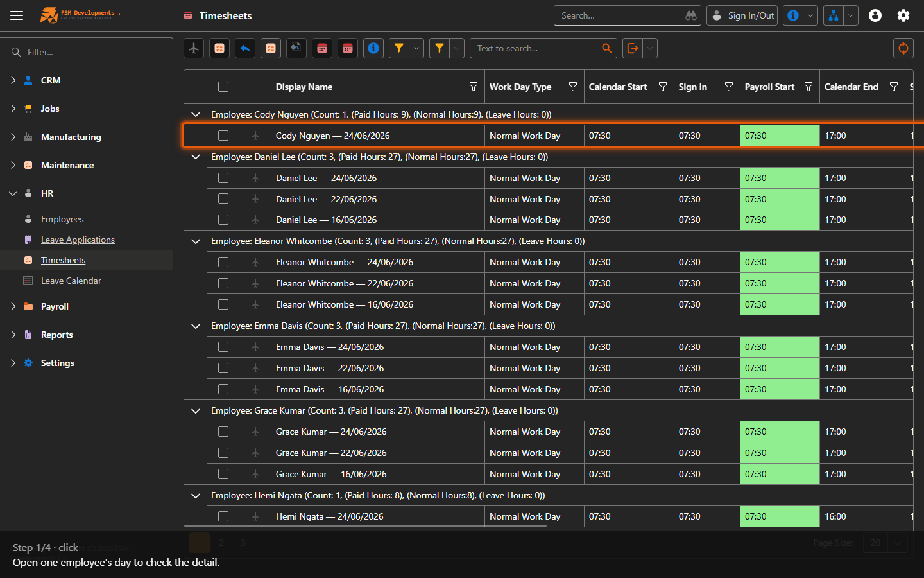The height and width of the screenshot is (578, 924).
Task: Open the Employees item under HR
Action: pyautogui.click(x=62, y=219)
